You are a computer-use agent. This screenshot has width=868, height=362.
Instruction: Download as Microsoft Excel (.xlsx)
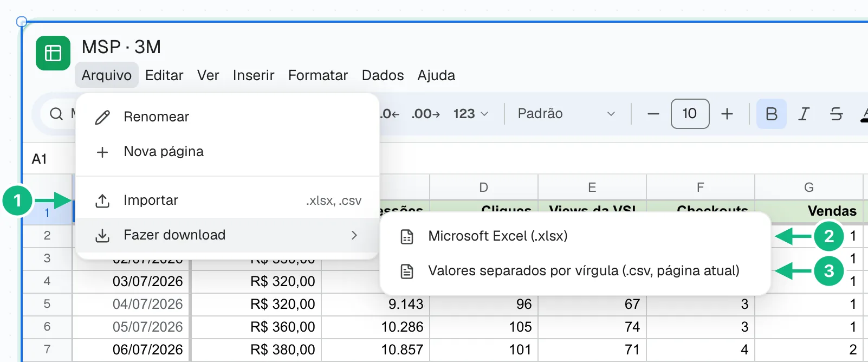575,236
